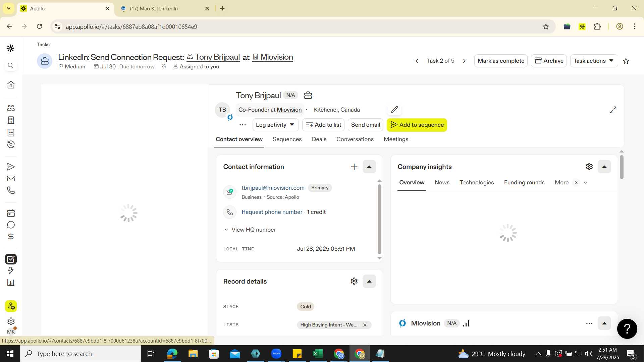The height and width of the screenshot is (362, 644).
Task: Switch to Deals tab
Action: coord(319,139)
